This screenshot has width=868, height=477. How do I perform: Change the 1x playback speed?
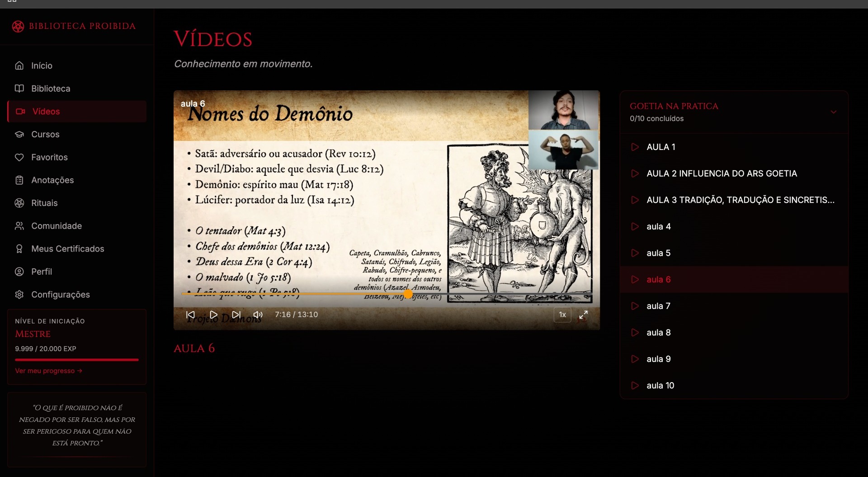pos(562,315)
